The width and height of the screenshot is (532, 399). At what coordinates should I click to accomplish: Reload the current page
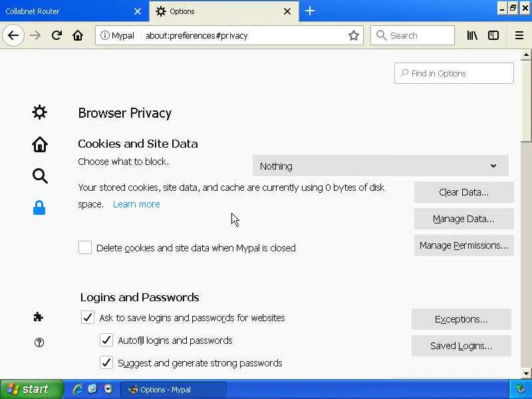pyautogui.click(x=57, y=35)
